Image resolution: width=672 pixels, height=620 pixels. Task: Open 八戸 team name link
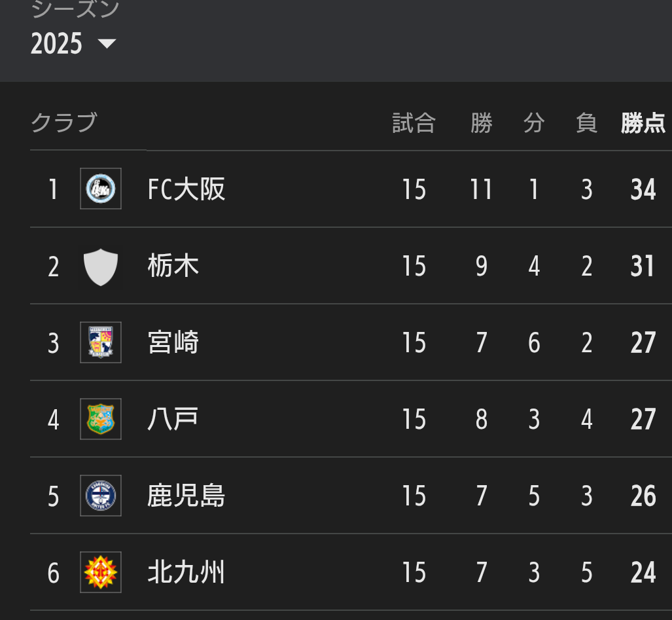(173, 419)
